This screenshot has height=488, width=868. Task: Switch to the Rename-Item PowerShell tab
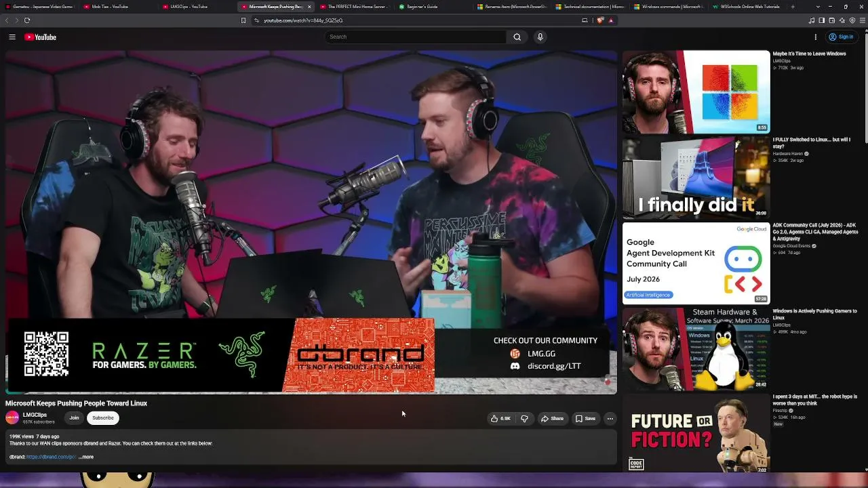pyautogui.click(x=511, y=7)
